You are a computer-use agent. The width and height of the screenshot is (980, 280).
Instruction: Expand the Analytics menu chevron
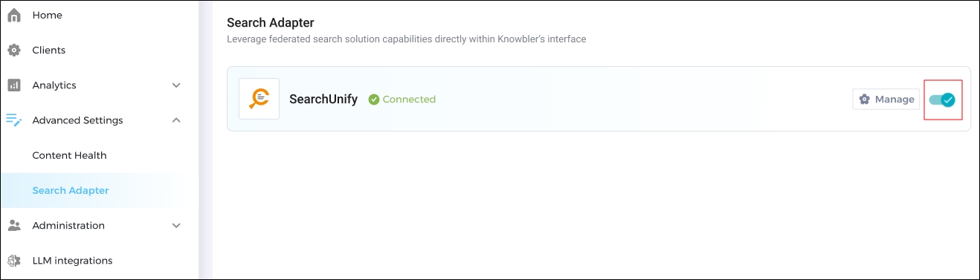pos(176,85)
